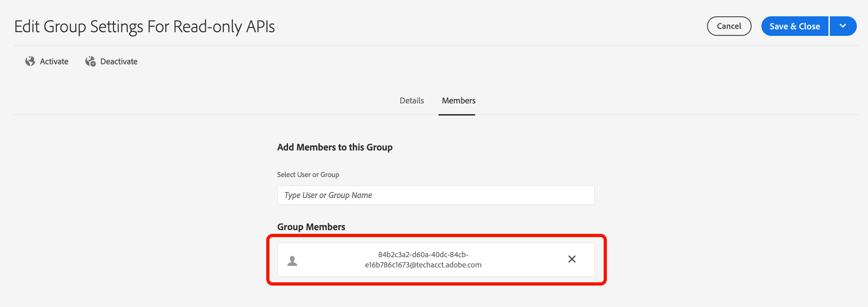Click the 84b2c3a2-d60a member ID line
The image size is (868, 307).
pyautogui.click(x=423, y=254)
